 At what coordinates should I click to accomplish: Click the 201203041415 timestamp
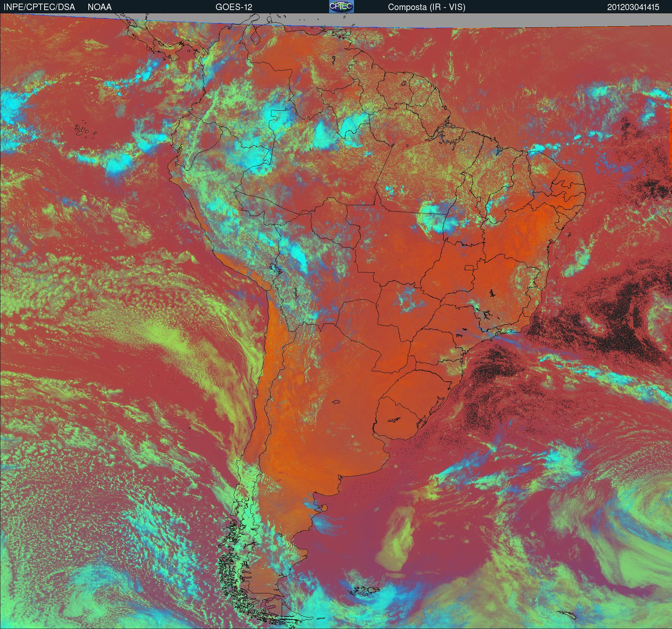tap(633, 7)
